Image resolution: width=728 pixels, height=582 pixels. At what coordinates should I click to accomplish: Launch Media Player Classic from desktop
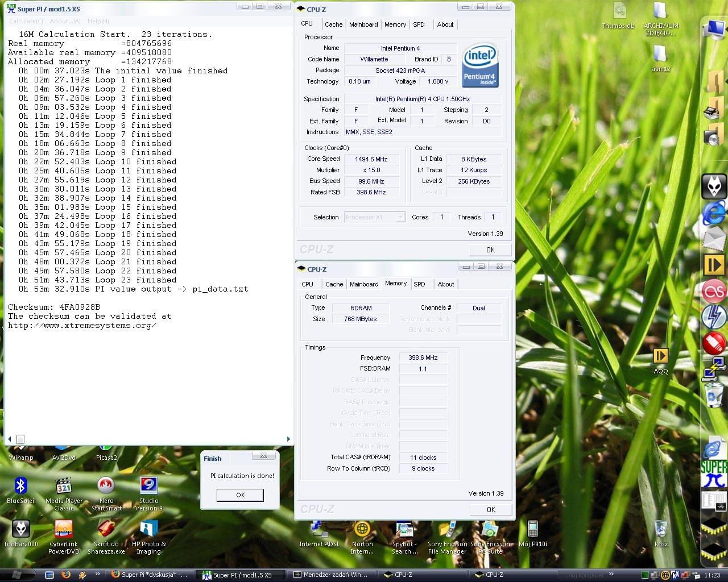tap(64, 493)
